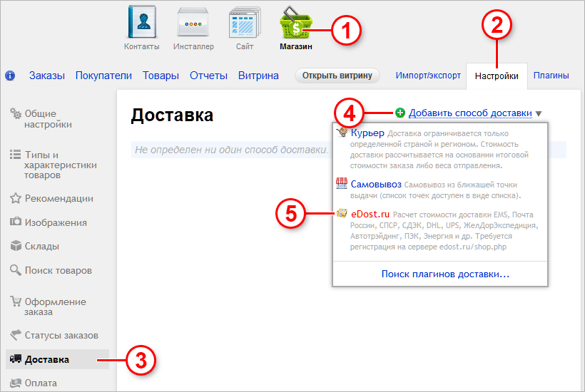Click Добавить способ доставки link
Image resolution: width=585 pixels, height=392 pixels.
click(x=470, y=113)
